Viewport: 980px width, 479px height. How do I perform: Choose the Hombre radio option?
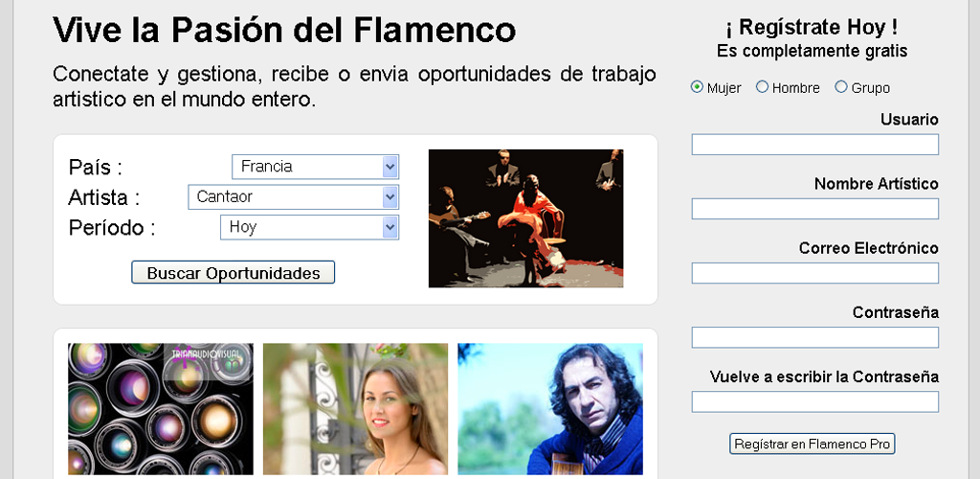(x=762, y=87)
